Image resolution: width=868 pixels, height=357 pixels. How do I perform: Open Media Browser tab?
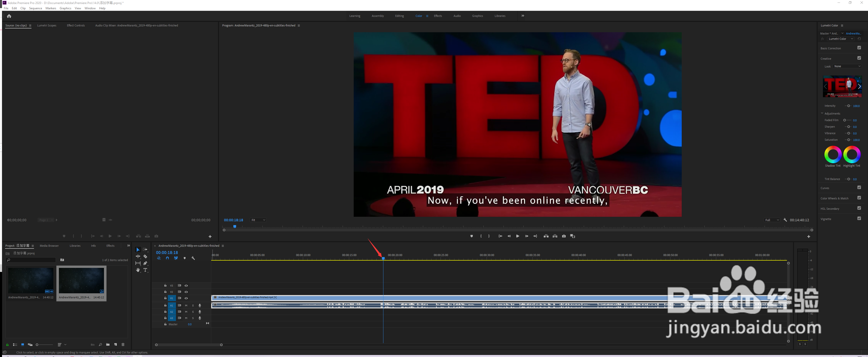click(49, 246)
